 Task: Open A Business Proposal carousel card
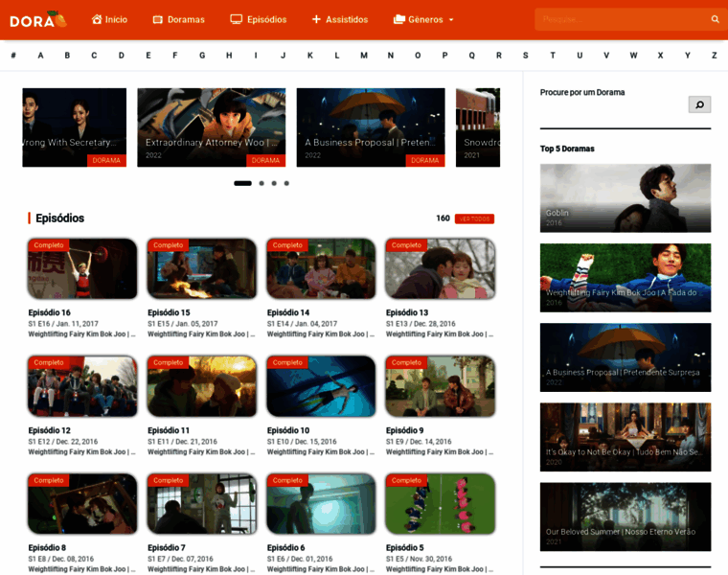(371, 127)
